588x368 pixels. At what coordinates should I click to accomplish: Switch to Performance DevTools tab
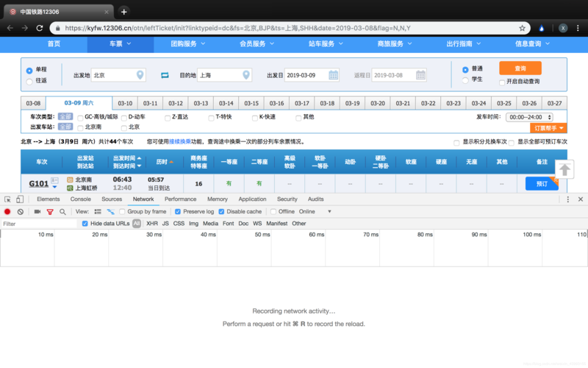click(180, 199)
